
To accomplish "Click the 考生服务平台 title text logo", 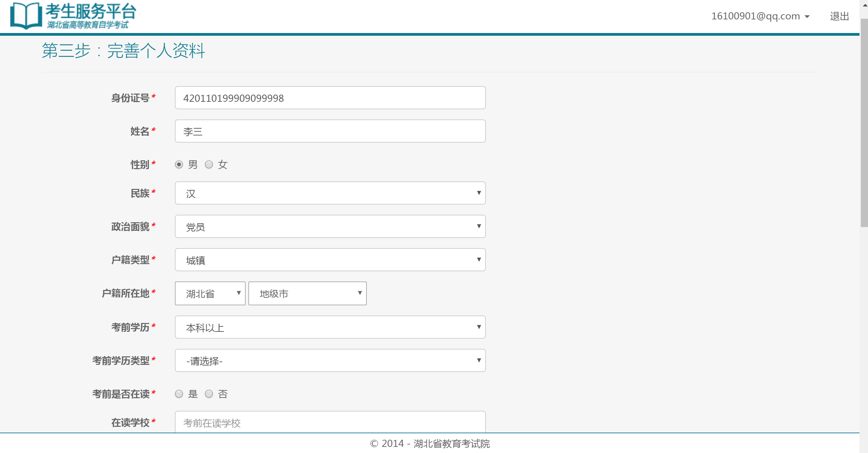I will pos(91,12).
